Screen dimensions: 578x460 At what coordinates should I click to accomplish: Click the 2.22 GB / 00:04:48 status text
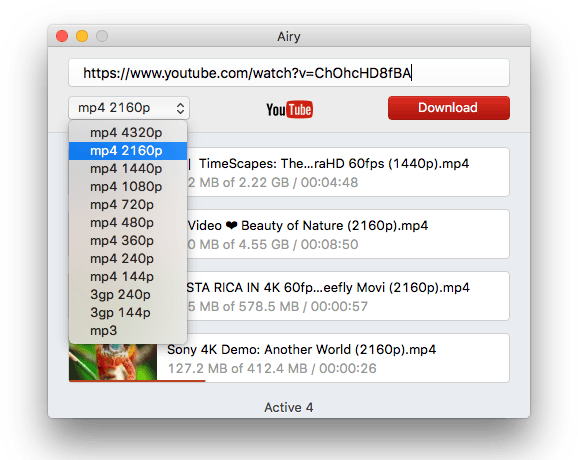click(x=273, y=182)
